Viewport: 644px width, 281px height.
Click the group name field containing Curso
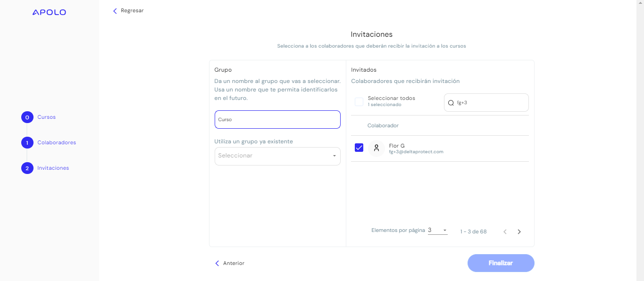[x=277, y=119]
